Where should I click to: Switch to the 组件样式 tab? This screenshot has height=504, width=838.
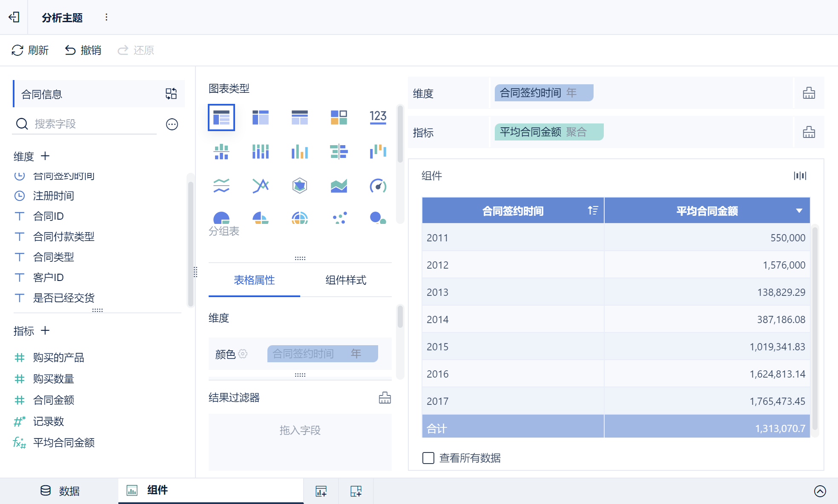pos(345,280)
